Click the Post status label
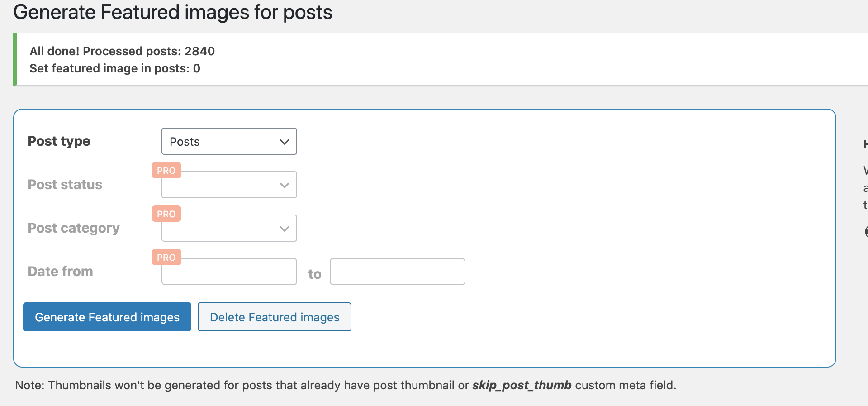The width and height of the screenshot is (868, 406). (65, 185)
